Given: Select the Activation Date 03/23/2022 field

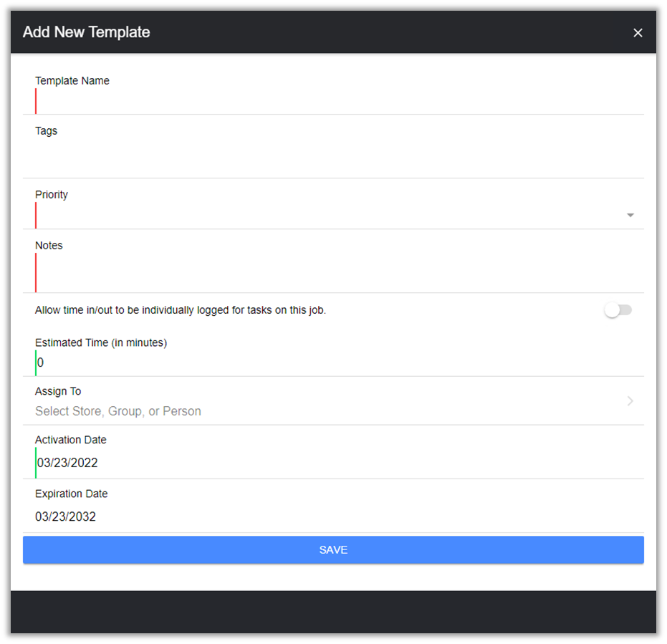Looking at the screenshot, I should point(67,463).
